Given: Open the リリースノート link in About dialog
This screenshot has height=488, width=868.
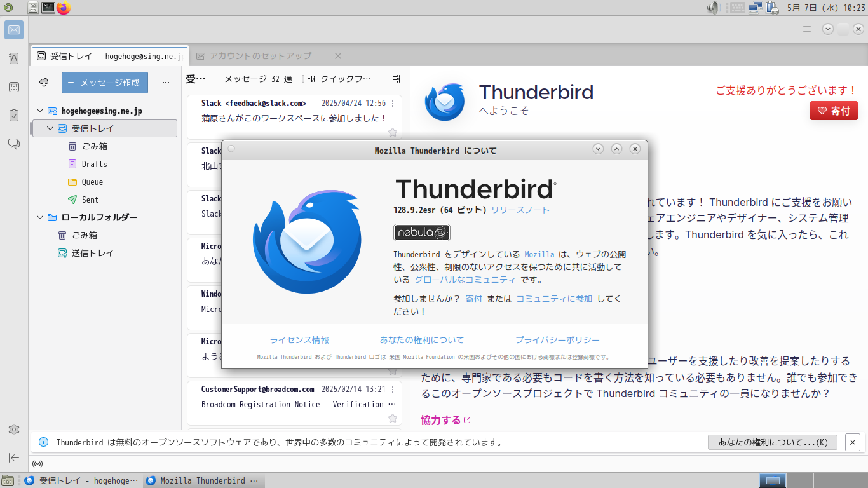Looking at the screenshot, I should (x=520, y=210).
